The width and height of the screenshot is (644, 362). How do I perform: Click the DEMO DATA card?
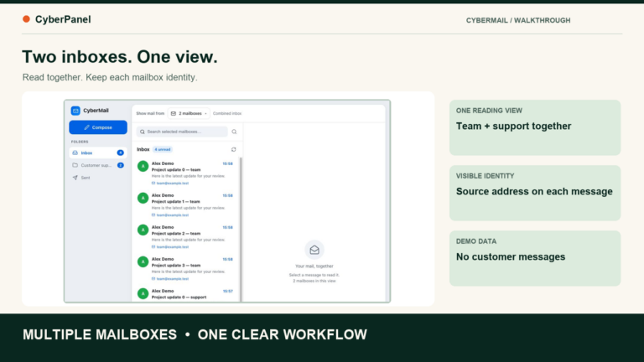point(535,258)
